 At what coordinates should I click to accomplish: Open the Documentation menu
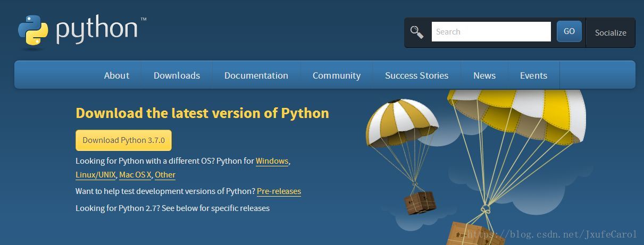[256, 75]
